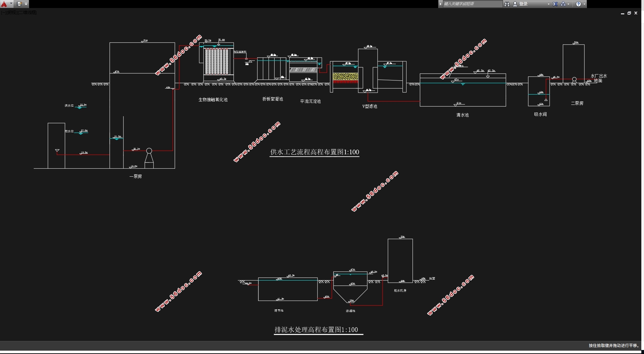Open Help with the question mark icon
The image size is (644, 354).
[579, 4]
